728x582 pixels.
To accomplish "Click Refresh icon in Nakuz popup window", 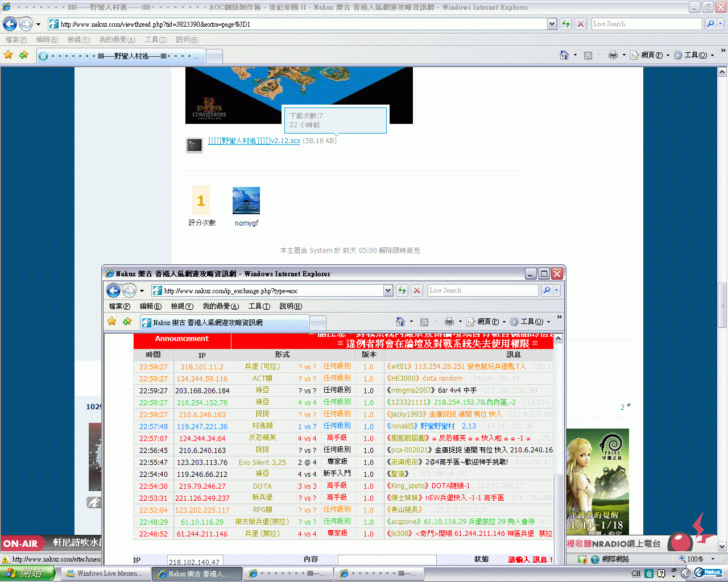I will [402, 290].
